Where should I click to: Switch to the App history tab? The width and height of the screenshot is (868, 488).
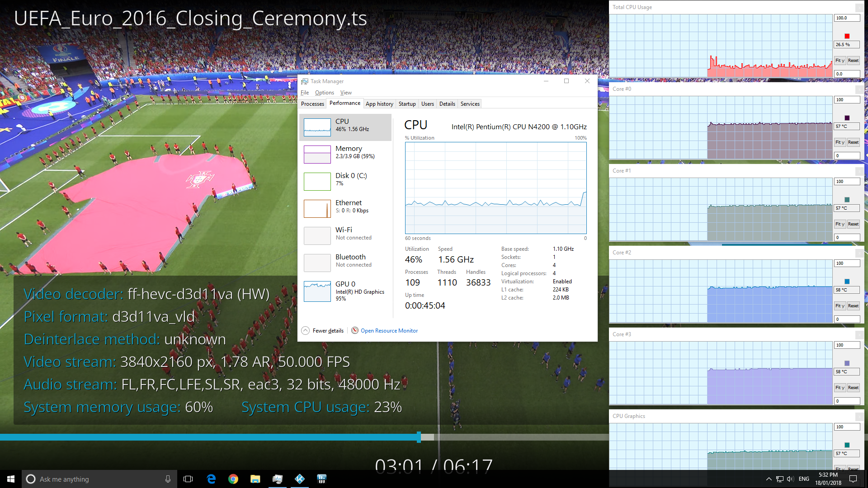379,104
